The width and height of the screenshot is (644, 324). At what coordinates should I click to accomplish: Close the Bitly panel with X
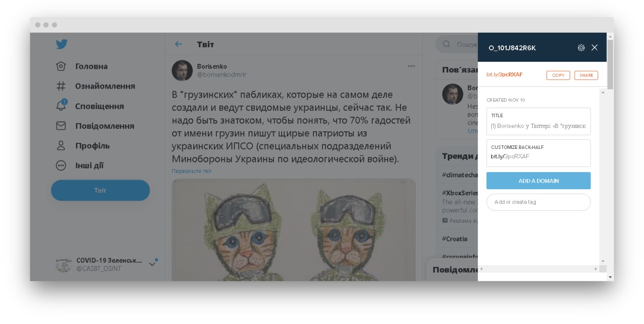(x=595, y=48)
